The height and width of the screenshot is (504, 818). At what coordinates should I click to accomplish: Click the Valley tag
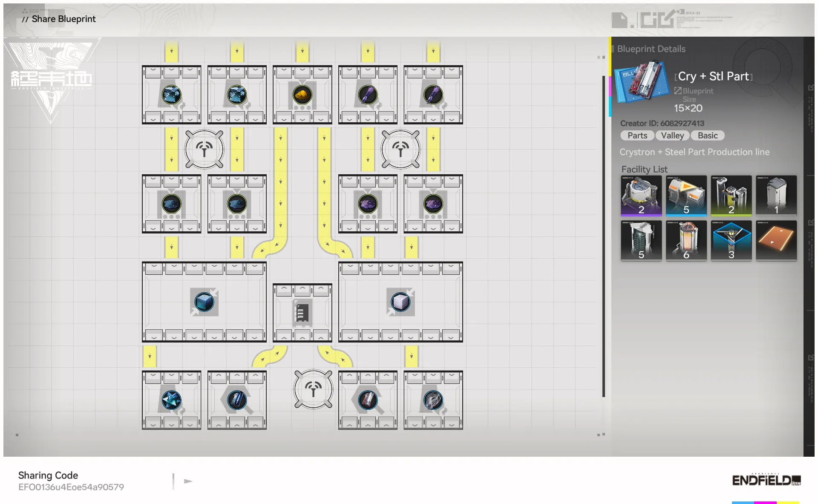(x=672, y=135)
